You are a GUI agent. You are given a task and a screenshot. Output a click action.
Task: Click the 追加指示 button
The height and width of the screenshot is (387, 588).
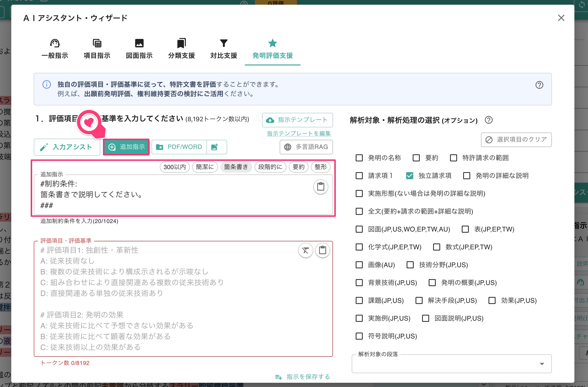pos(126,147)
